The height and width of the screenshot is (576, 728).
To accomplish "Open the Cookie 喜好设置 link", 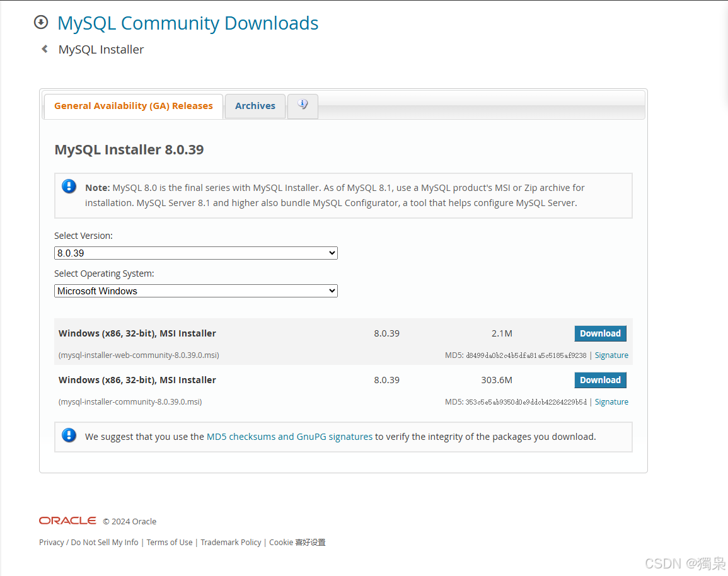I will tap(297, 542).
